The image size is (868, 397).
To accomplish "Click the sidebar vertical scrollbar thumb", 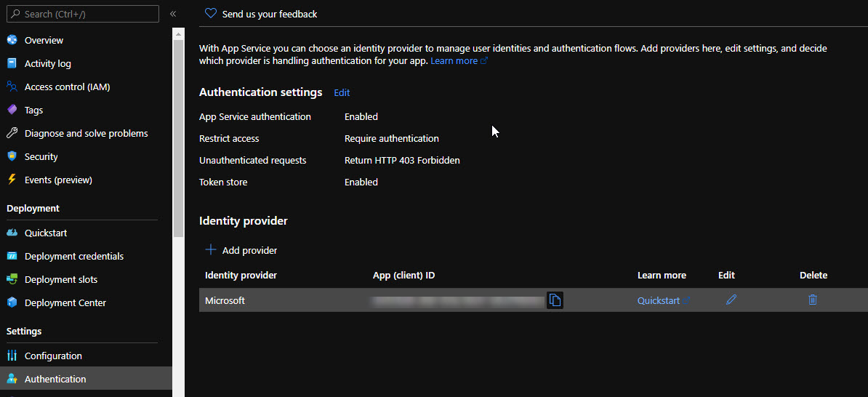I will click(x=178, y=138).
